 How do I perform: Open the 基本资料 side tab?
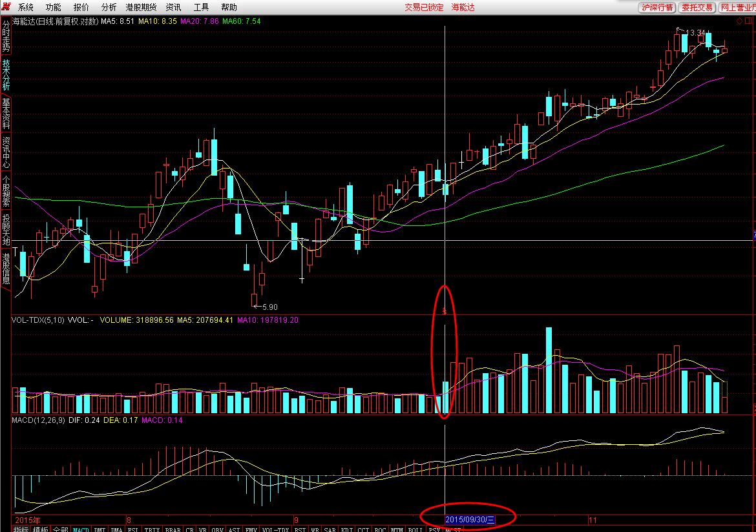[6, 114]
